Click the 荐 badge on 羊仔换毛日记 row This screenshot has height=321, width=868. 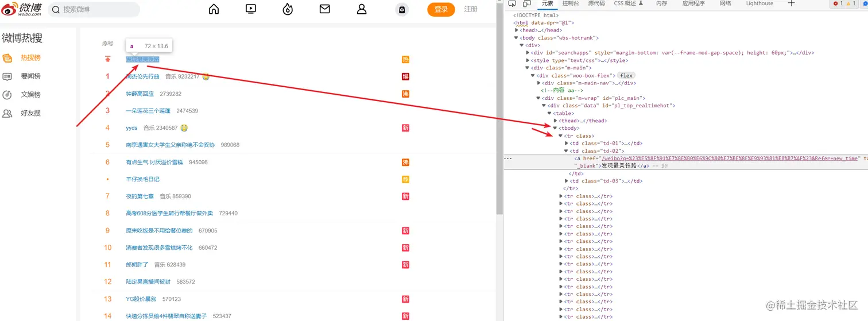(x=405, y=180)
